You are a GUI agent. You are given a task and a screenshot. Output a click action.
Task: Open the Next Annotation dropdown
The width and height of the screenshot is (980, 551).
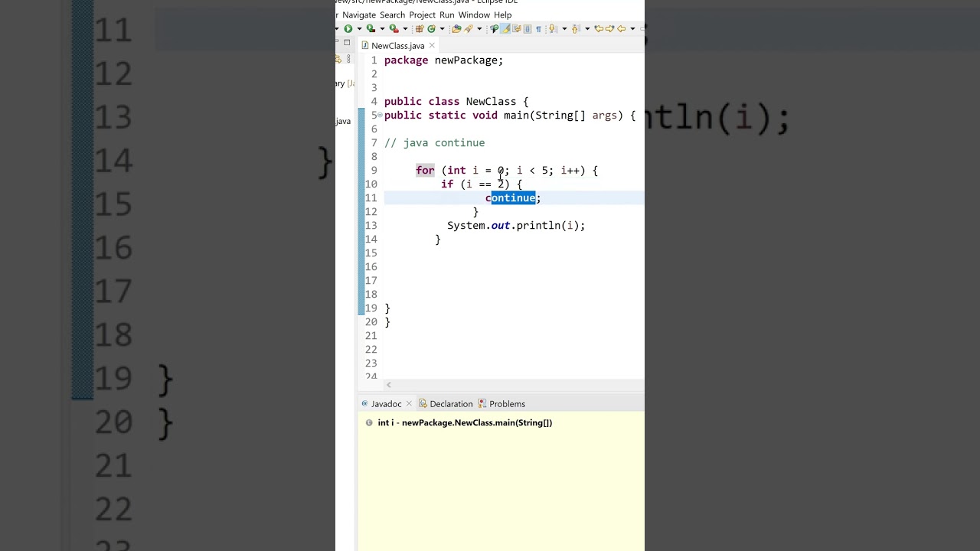coord(564,29)
